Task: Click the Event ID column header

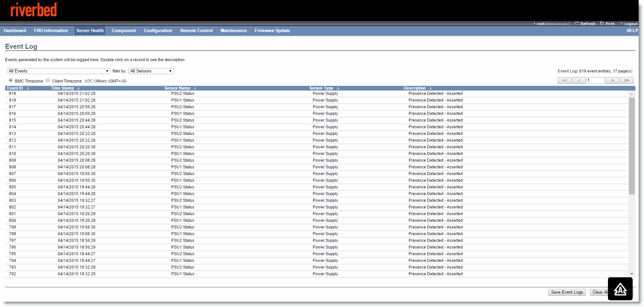Action: pyautogui.click(x=15, y=88)
